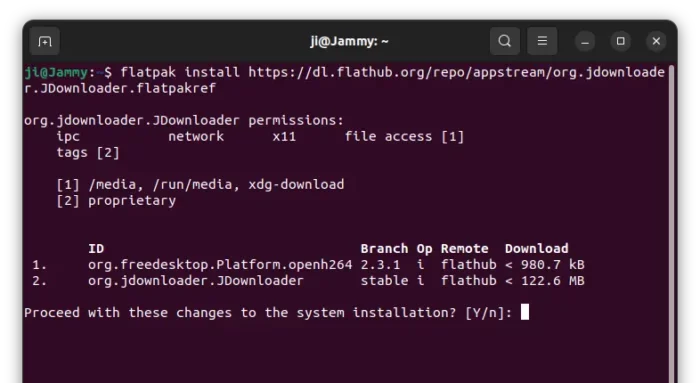
Task: Click the stable branch value
Action: pyautogui.click(x=384, y=281)
